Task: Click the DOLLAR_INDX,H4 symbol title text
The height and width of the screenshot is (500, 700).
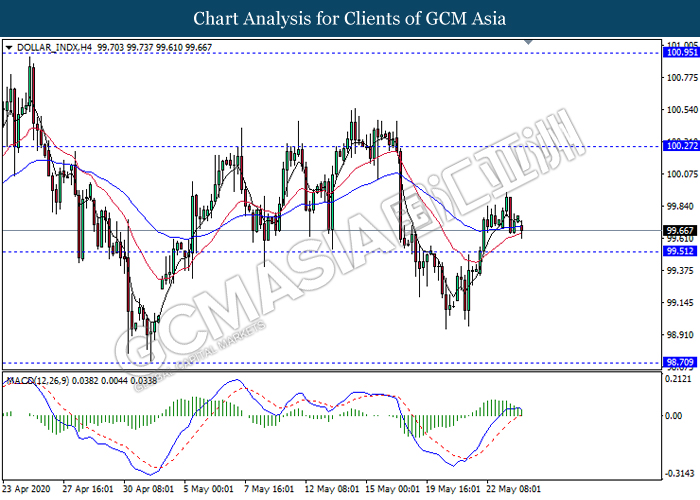Action: coord(54,47)
